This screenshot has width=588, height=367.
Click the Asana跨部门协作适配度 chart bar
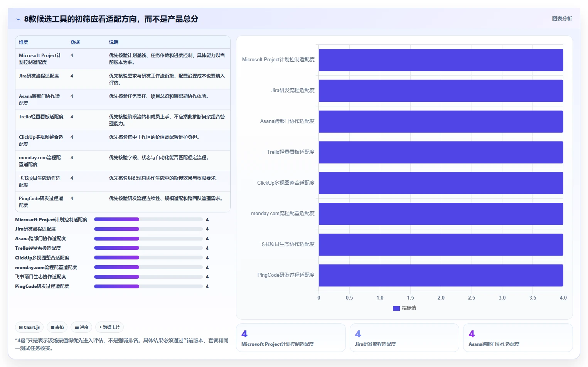(441, 121)
